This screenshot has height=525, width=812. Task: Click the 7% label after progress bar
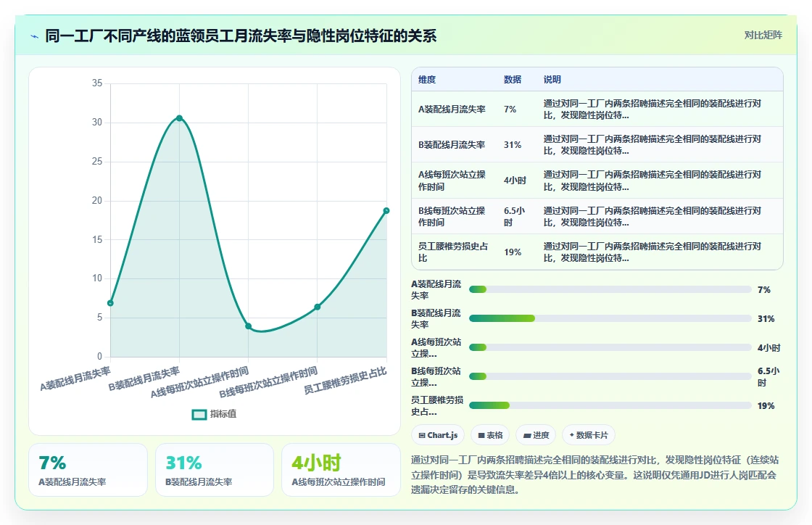point(764,290)
